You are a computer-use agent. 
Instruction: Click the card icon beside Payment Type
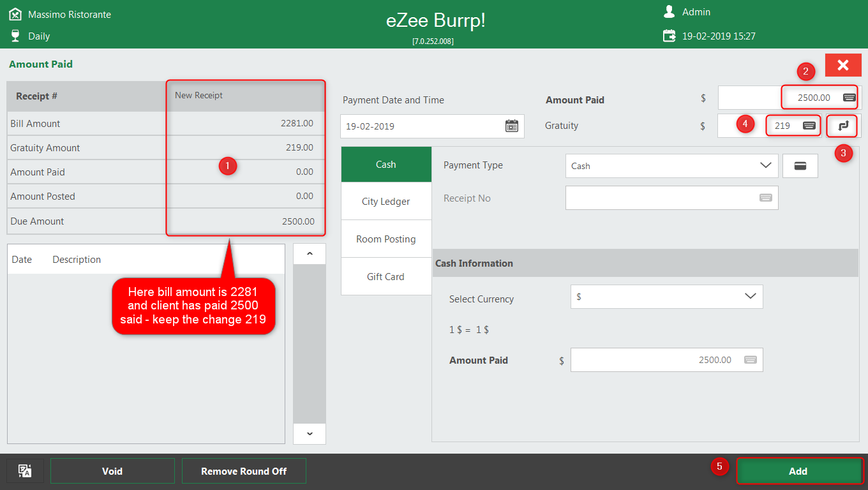pyautogui.click(x=800, y=166)
